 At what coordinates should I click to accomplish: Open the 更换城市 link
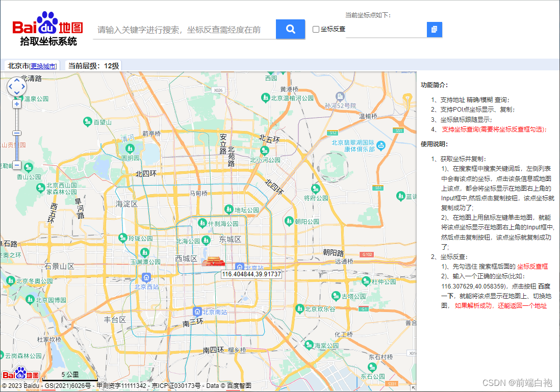tap(43, 66)
